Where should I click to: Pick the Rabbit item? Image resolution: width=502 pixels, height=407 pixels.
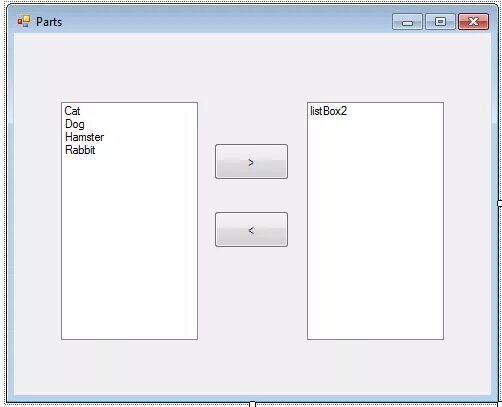80,150
